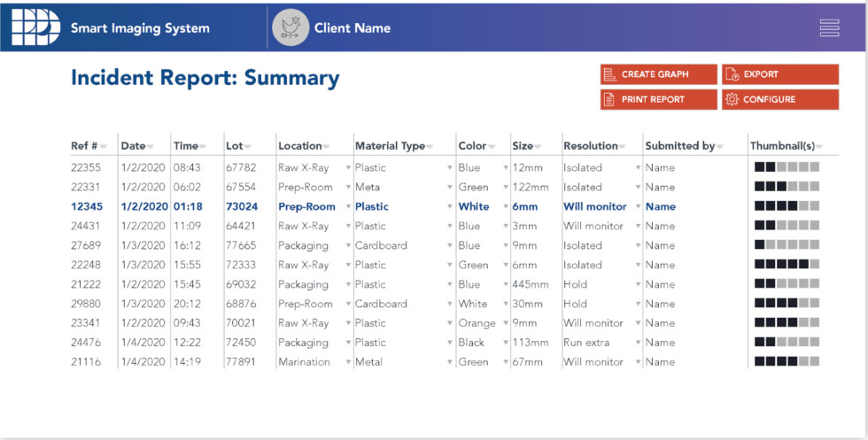The width and height of the screenshot is (868, 440).
Task: Sort by the Lot column header
Action: tap(238, 146)
